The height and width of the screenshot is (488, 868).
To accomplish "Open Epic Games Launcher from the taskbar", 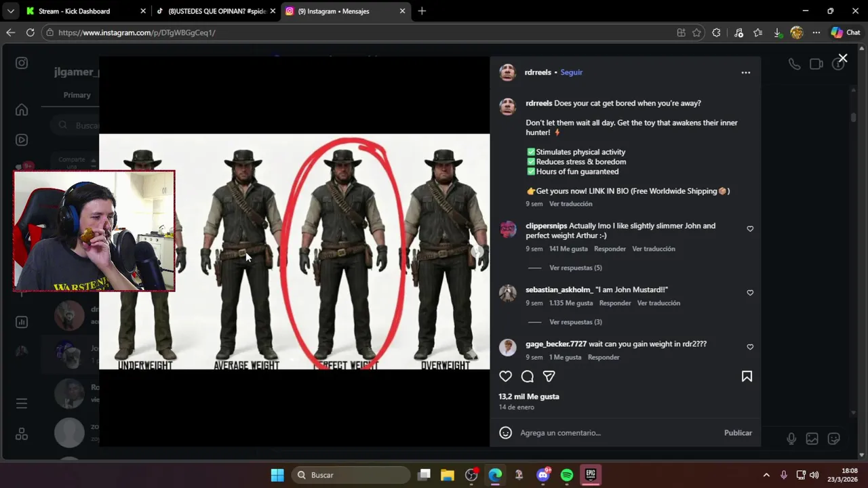I will (591, 475).
